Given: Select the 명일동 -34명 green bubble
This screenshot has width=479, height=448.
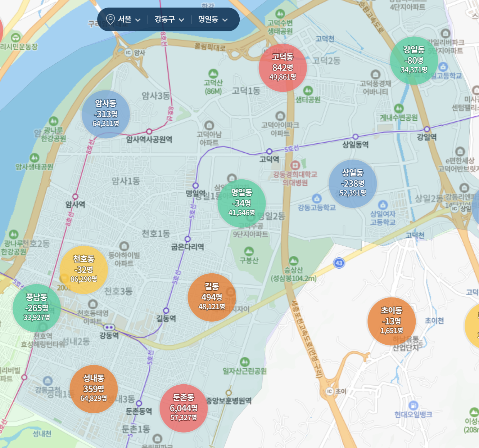Looking at the screenshot, I should pos(241,203).
